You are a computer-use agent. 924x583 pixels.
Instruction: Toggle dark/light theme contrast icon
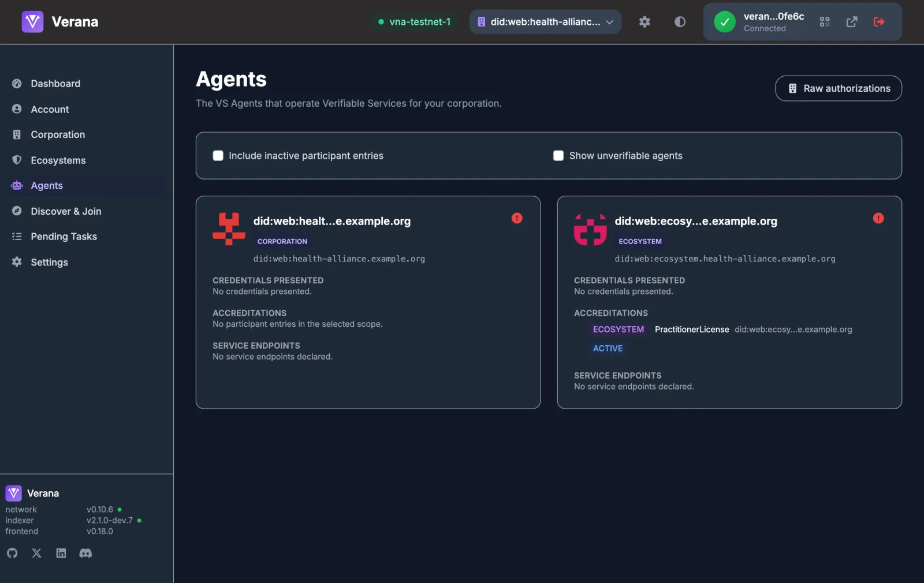(680, 22)
